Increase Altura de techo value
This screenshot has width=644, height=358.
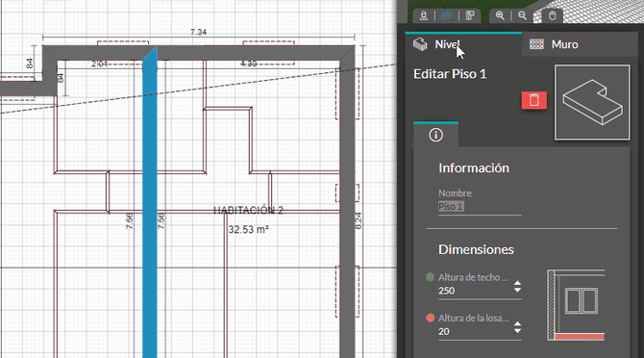[517, 283]
